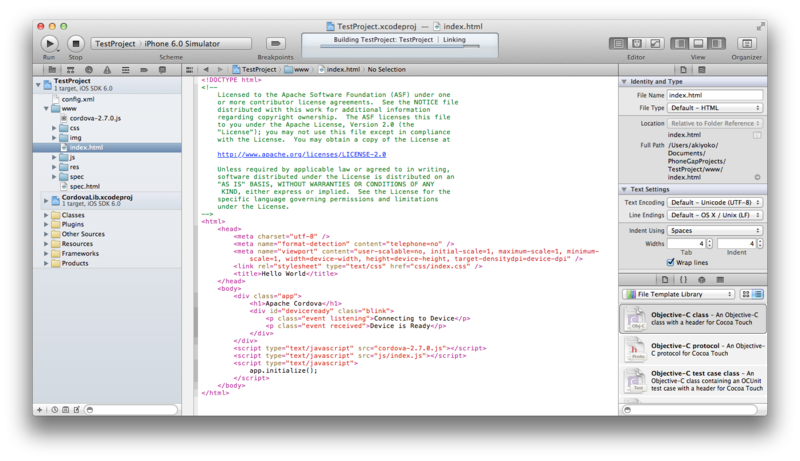
Task: Open the Apache license URL link
Action: pos(302,155)
